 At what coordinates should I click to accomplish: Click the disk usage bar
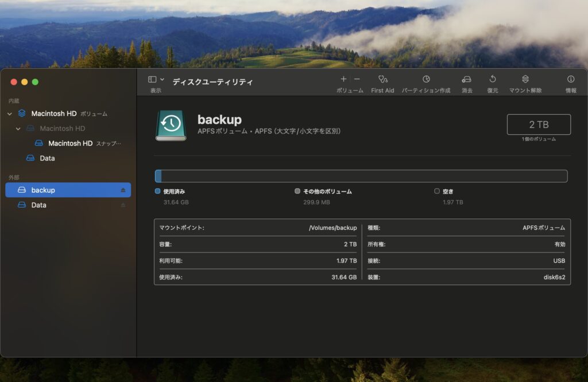tap(361, 176)
